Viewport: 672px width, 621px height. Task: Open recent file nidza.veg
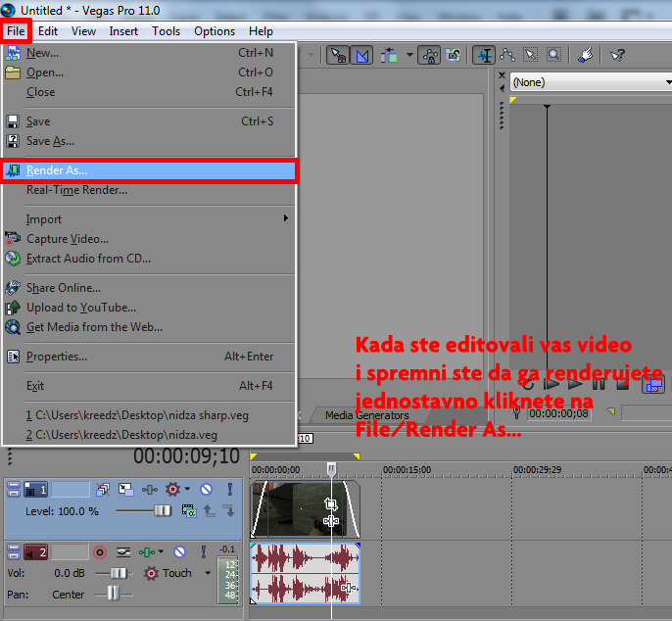[x=149, y=435]
